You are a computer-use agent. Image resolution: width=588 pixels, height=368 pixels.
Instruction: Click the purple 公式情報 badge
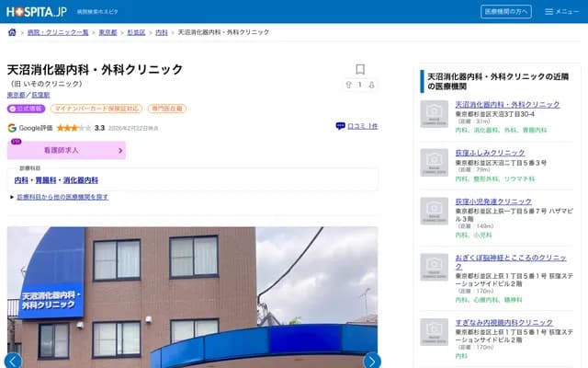click(27, 109)
